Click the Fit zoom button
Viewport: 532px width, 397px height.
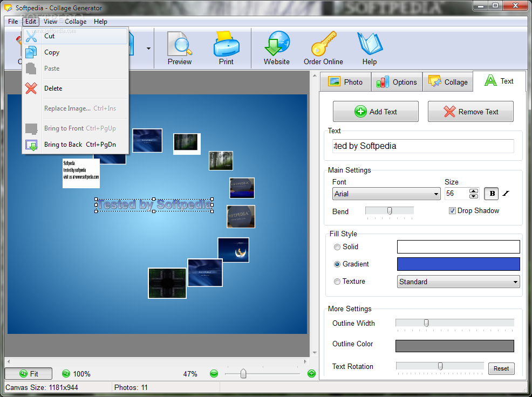[x=29, y=374]
